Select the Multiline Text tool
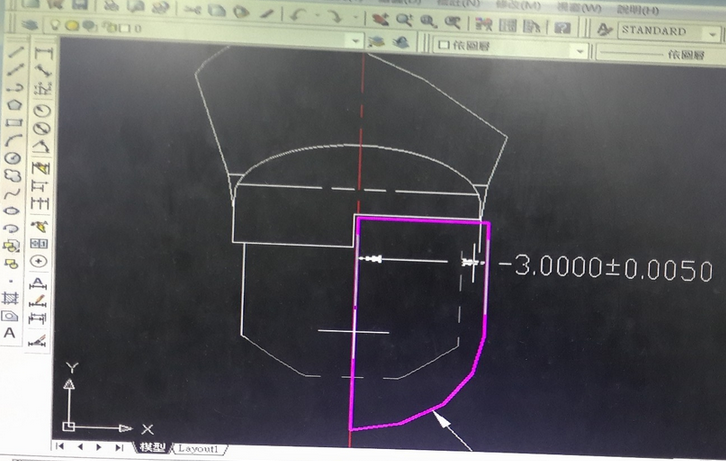This screenshot has width=726, height=461. 11,332
